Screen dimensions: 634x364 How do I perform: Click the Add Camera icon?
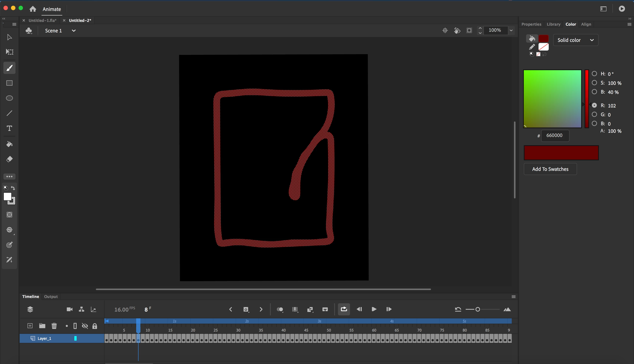[x=69, y=309]
